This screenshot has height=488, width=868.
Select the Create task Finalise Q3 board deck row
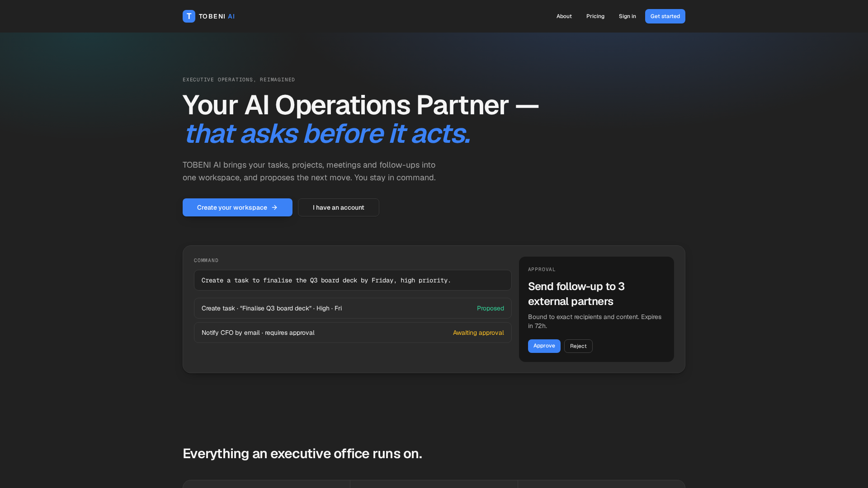[353, 308]
